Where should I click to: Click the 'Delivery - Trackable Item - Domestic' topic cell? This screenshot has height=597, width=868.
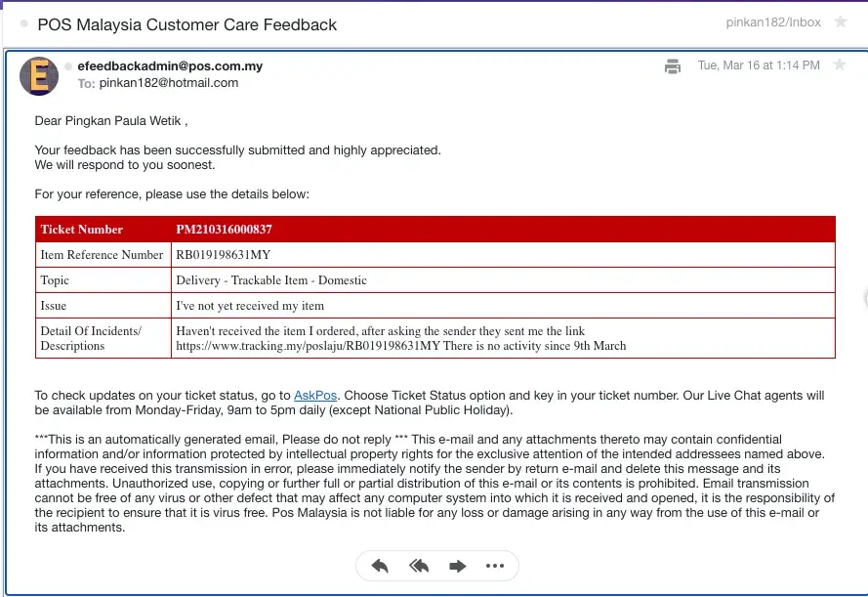click(271, 280)
